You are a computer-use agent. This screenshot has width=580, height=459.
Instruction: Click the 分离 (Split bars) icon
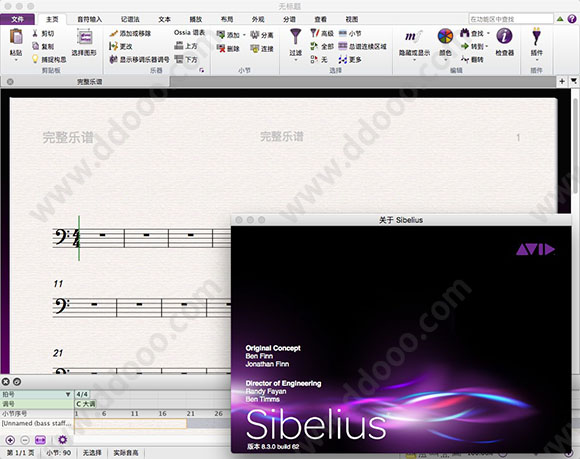click(x=254, y=35)
